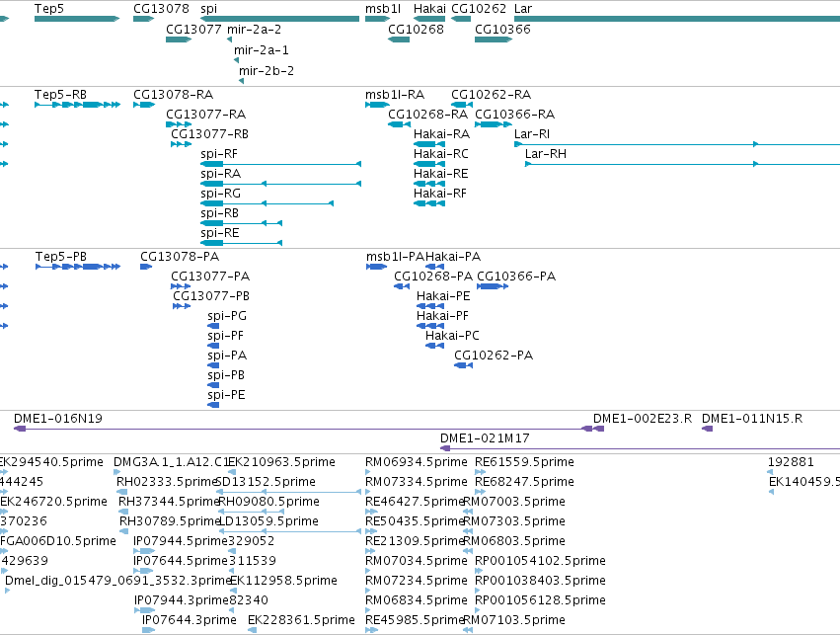
Task: Click the Hakai gene feature
Action: [x=429, y=19]
